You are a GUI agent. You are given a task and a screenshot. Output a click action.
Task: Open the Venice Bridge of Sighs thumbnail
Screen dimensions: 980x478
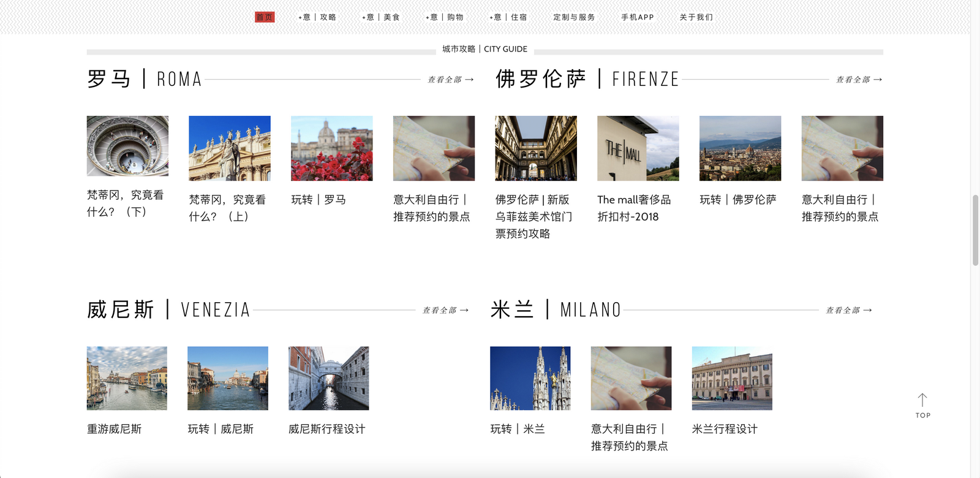[x=329, y=378]
